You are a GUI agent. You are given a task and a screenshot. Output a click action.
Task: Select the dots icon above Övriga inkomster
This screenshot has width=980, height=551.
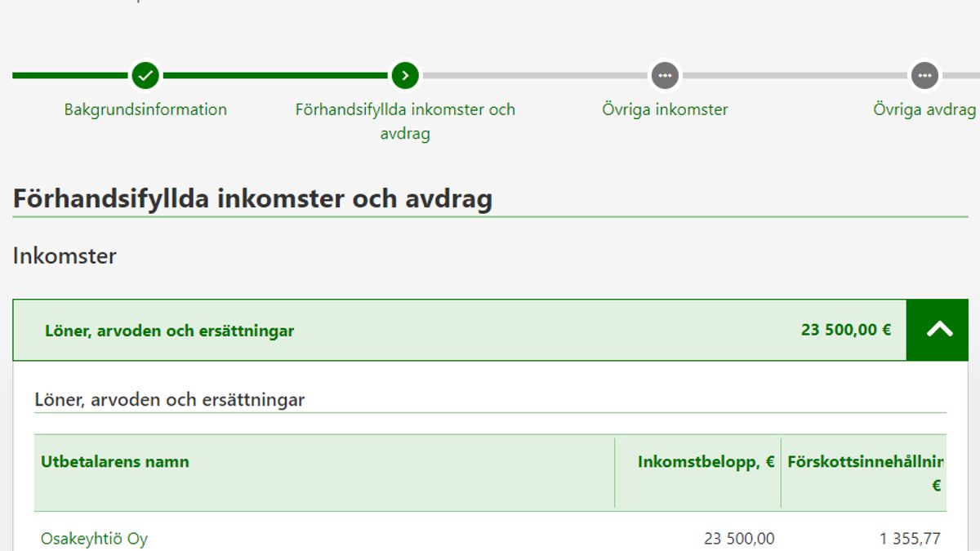coord(665,76)
